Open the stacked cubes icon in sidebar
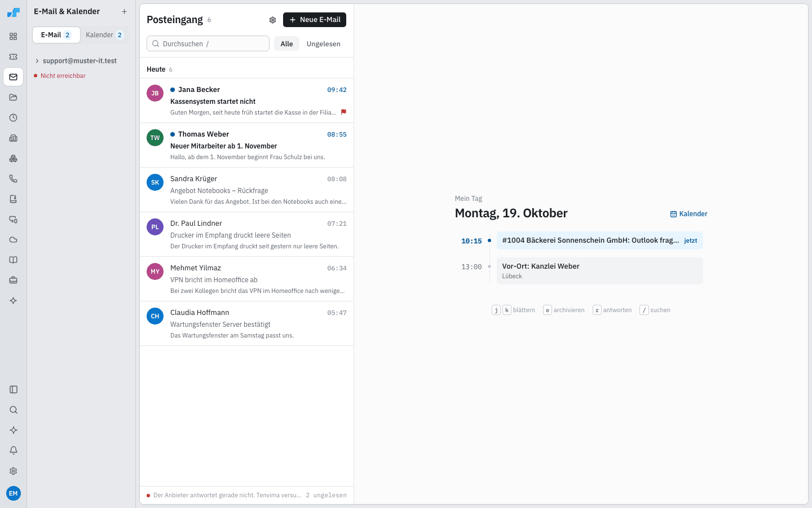 click(14, 159)
